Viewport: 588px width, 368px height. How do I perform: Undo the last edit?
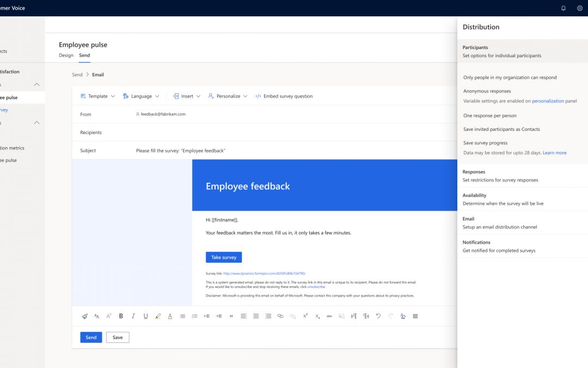(x=378, y=316)
